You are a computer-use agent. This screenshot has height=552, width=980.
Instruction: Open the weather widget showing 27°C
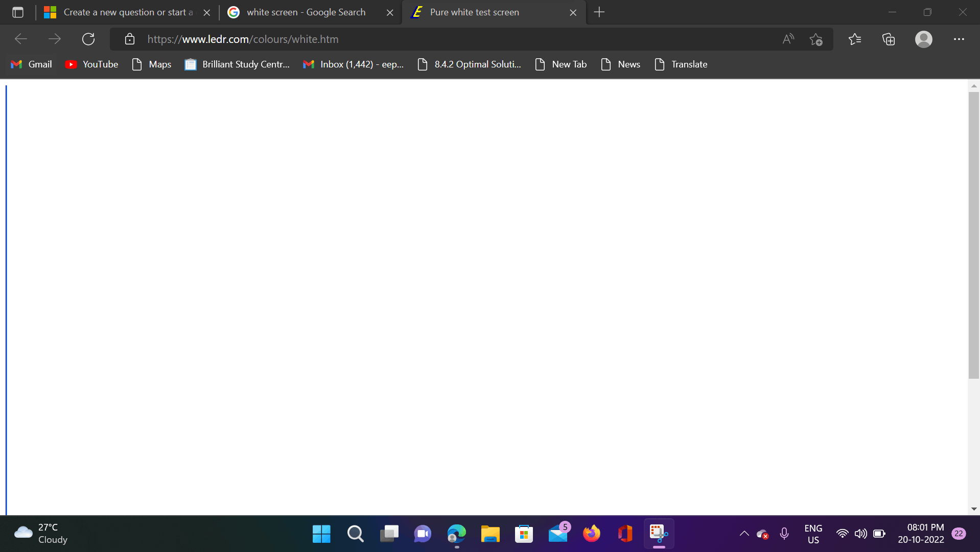pyautogui.click(x=41, y=534)
